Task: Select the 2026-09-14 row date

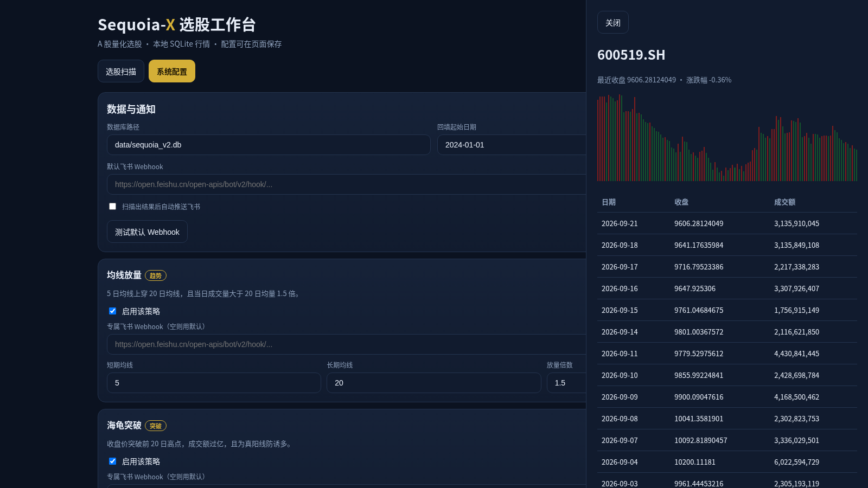Action: pyautogui.click(x=620, y=332)
